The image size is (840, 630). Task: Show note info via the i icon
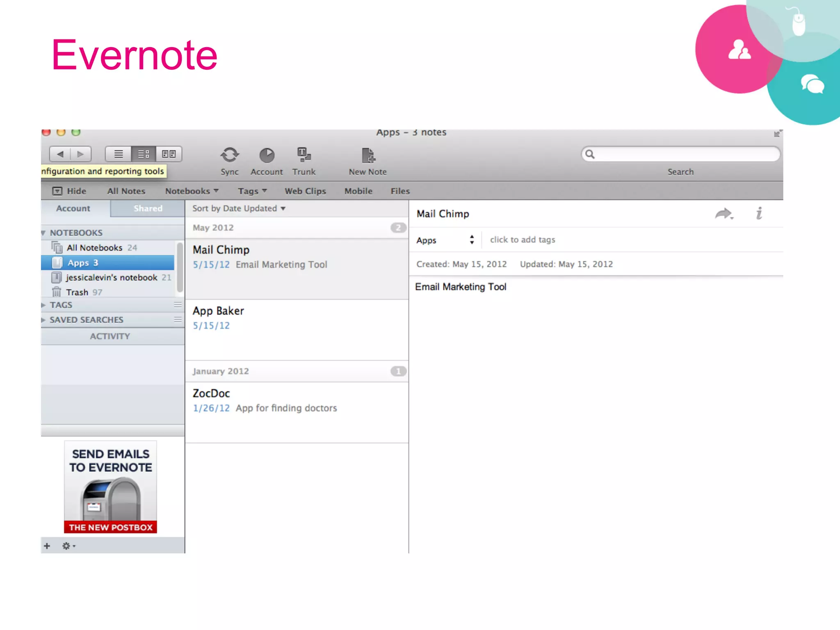click(x=759, y=213)
